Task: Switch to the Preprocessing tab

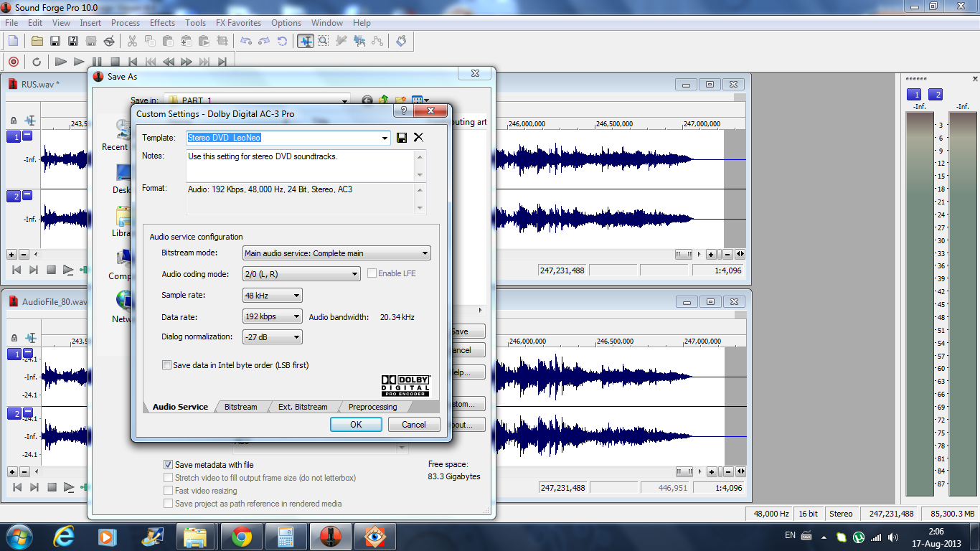Action: click(372, 407)
